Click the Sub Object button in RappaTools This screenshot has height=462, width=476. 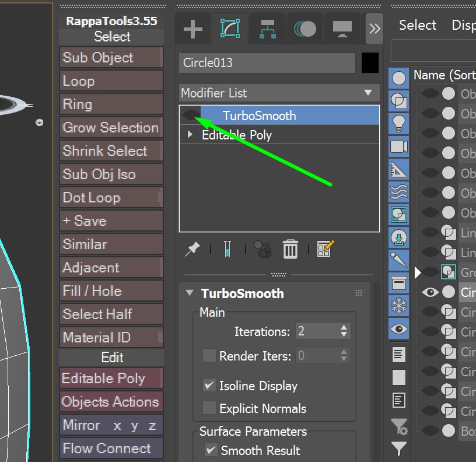111,57
